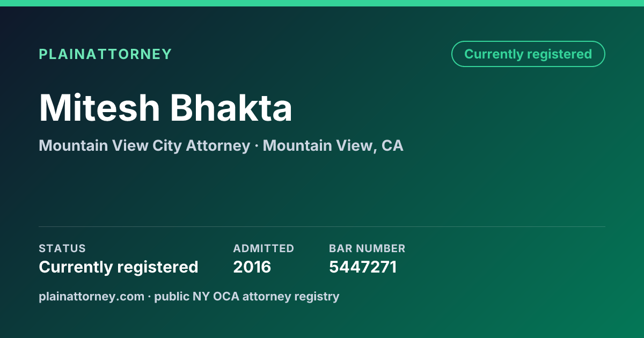Viewport: 644px width, 338px height.
Task: Click the horizontal divider line above STATUS
Action: [x=322, y=226]
